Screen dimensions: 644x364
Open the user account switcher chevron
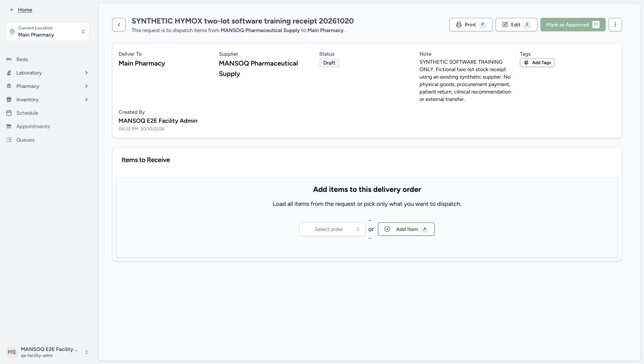coord(86,352)
